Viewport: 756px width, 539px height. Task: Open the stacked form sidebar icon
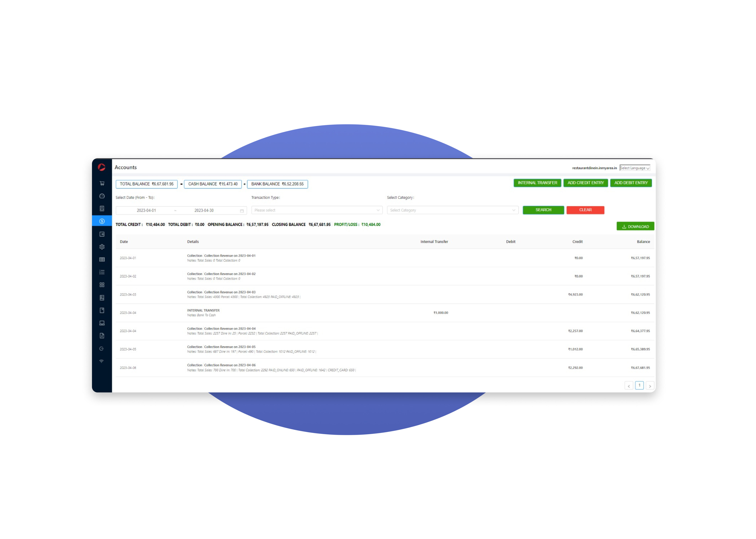(x=102, y=298)
